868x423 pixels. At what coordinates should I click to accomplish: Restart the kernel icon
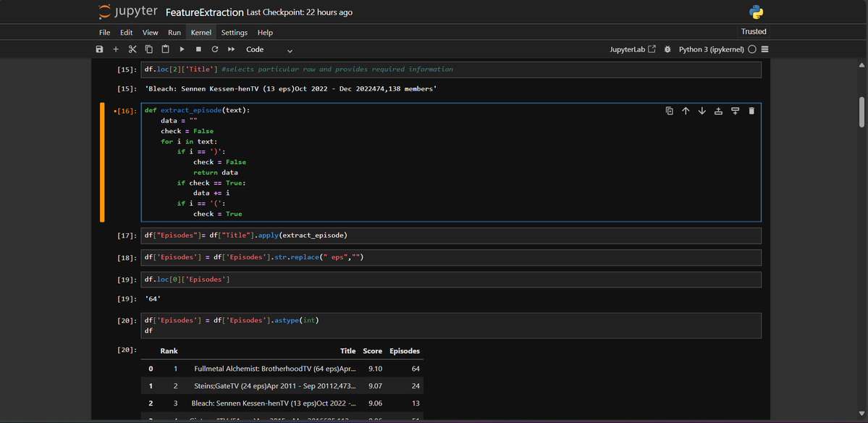[215, 49]
